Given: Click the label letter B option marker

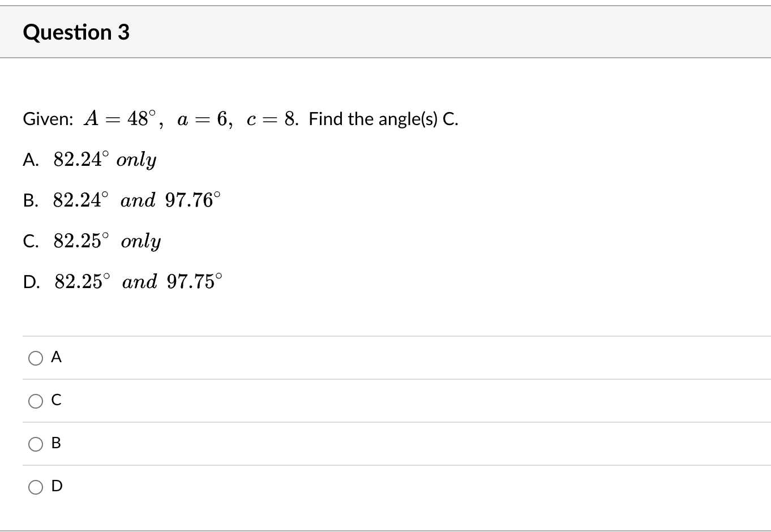Looking at the screenshot, I should pyautogui.click(x=31, y=200).
